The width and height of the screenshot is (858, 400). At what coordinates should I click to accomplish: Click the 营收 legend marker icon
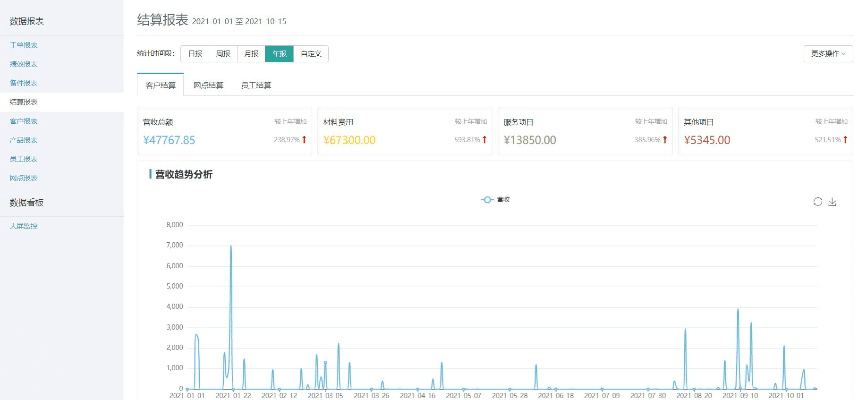(x=487, y=200)
